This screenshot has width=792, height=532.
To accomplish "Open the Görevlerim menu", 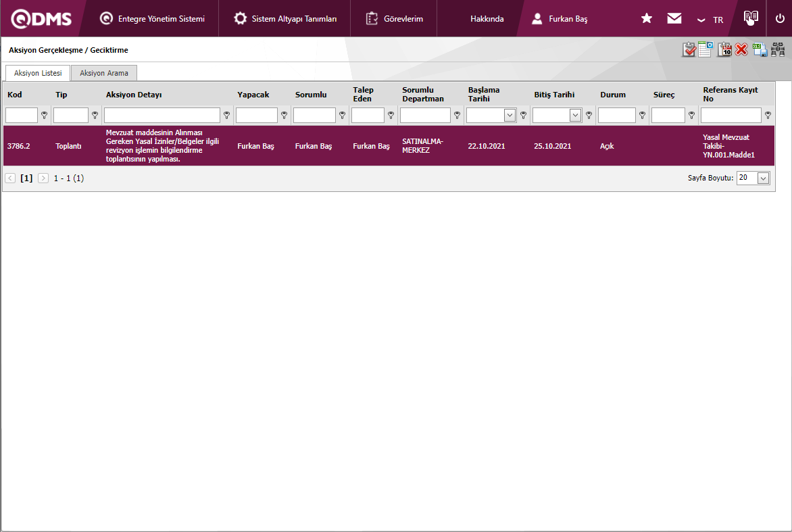I will pyautogui.click(x=394, y=19).
